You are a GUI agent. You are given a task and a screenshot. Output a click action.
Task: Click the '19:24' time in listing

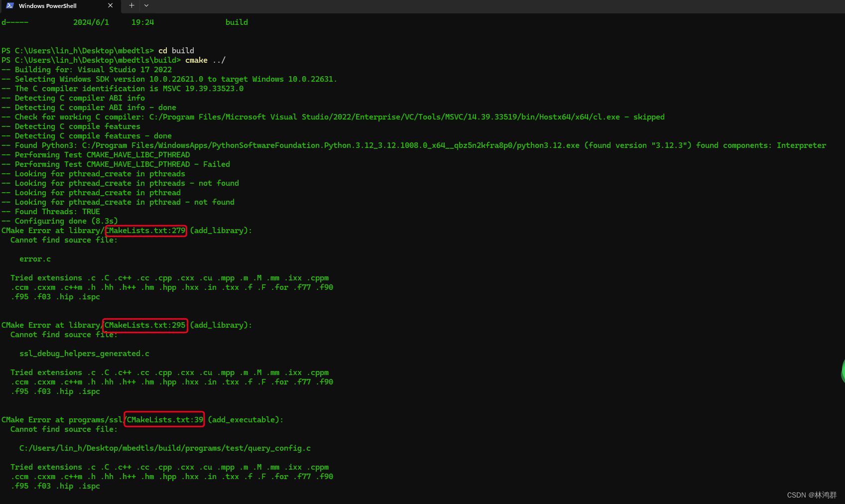(142, 22)
